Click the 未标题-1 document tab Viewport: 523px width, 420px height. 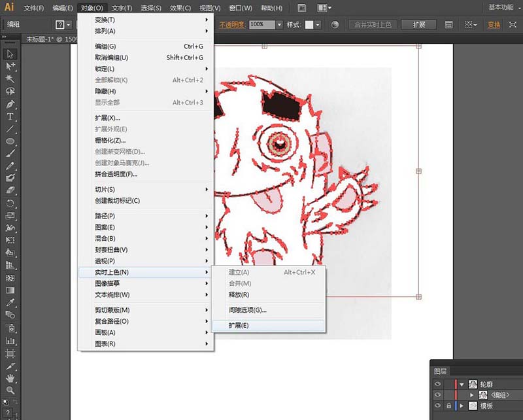pyautogui.click(x=51, y=39)
